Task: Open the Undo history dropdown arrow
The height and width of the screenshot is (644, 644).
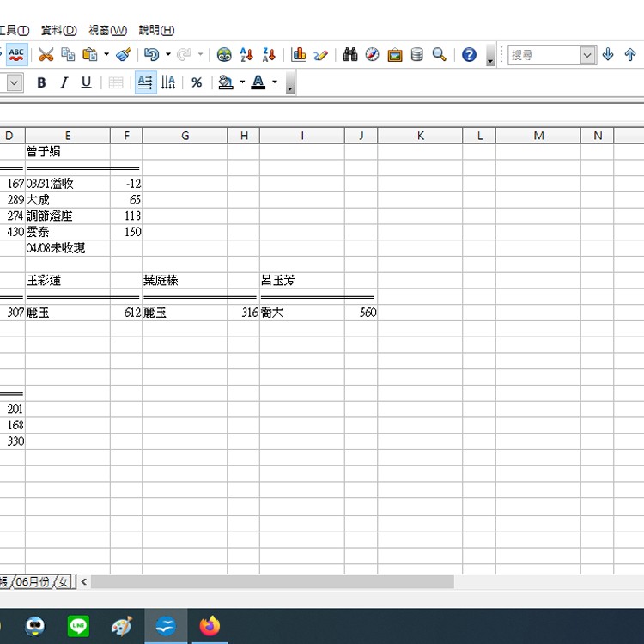Action: [167, 55]
